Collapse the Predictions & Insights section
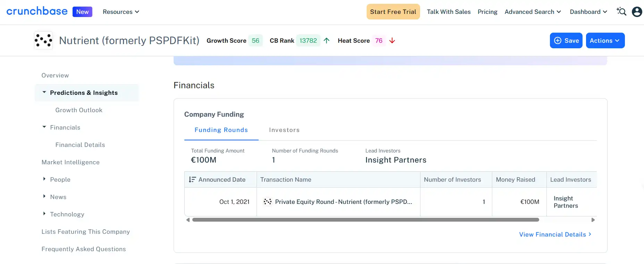Screen dimensions: 644x264 [x=44, y=92]
